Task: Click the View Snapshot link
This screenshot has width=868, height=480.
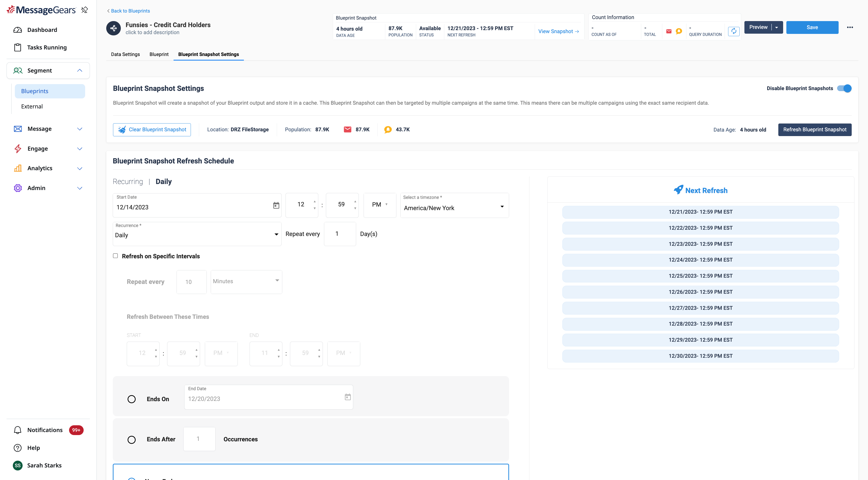Action: click(558, 31)
